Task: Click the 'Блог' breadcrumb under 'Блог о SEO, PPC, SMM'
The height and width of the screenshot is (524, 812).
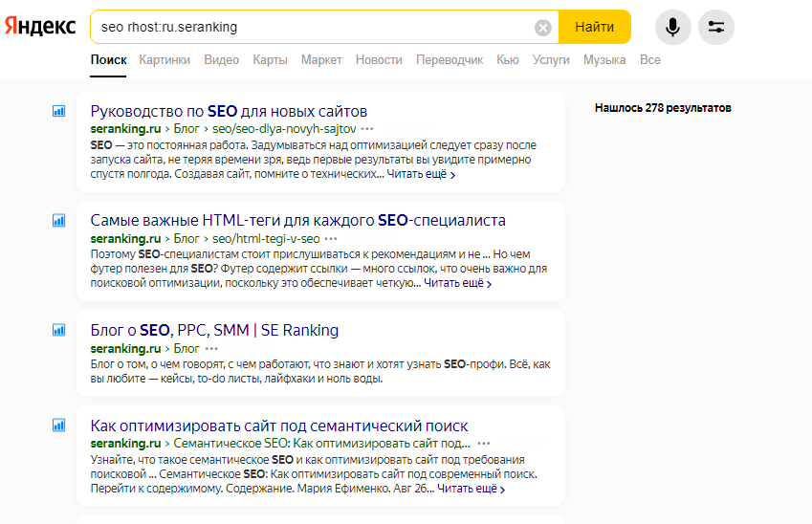Action: point(187,348)
